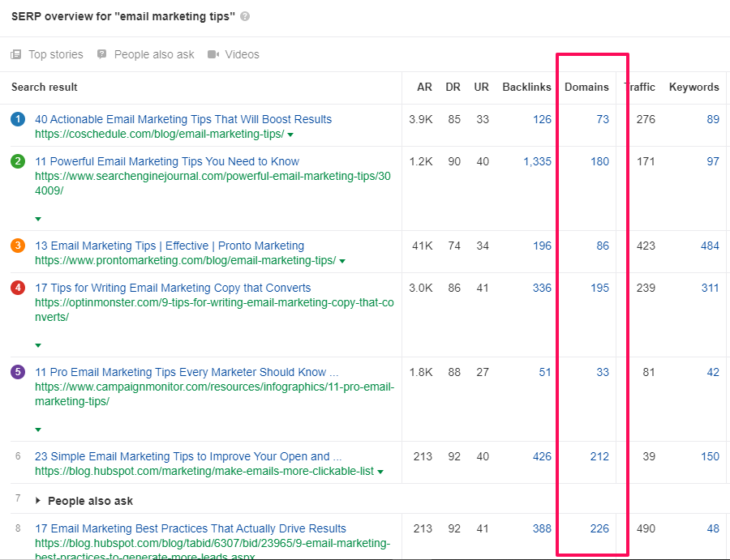Click the orange position 3 badge
The height and width of the screenshot is (560, 730).
pyautogui.click(x=18, y=246)
